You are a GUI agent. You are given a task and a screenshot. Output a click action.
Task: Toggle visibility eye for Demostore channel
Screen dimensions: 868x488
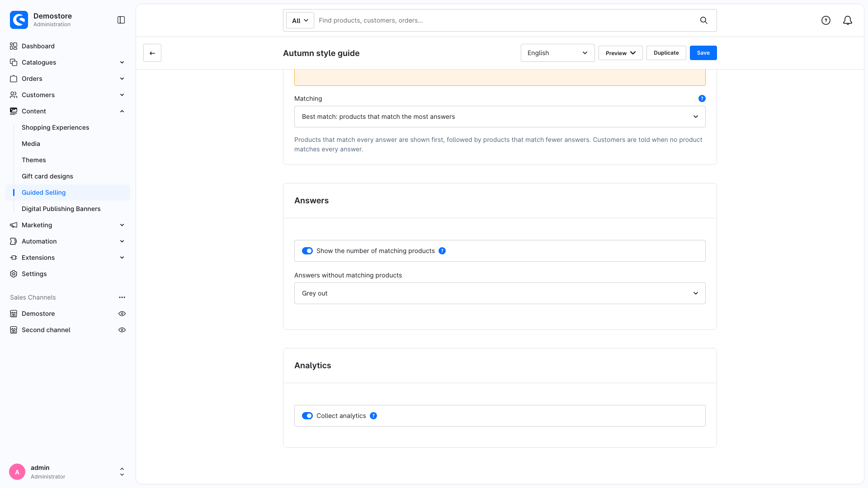point(122,314)
